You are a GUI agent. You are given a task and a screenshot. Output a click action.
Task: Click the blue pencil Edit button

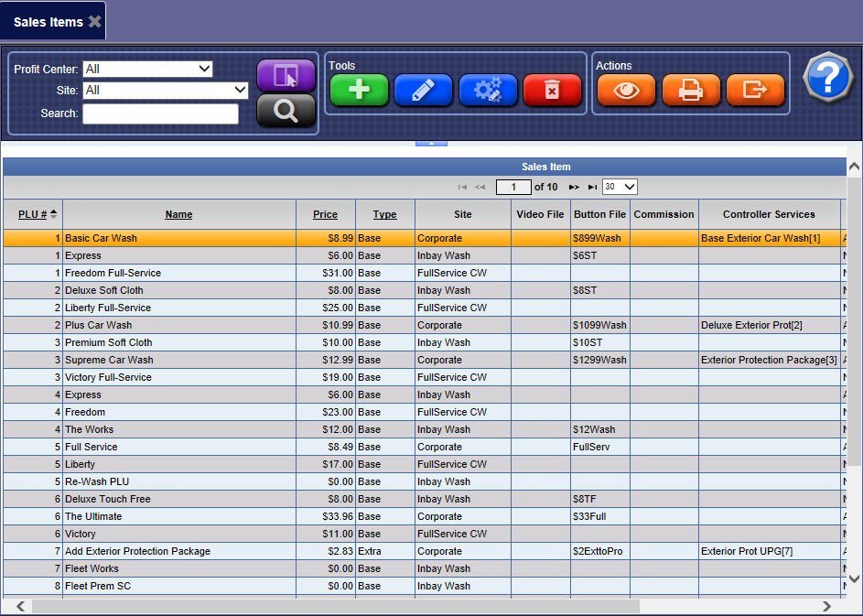423,90
